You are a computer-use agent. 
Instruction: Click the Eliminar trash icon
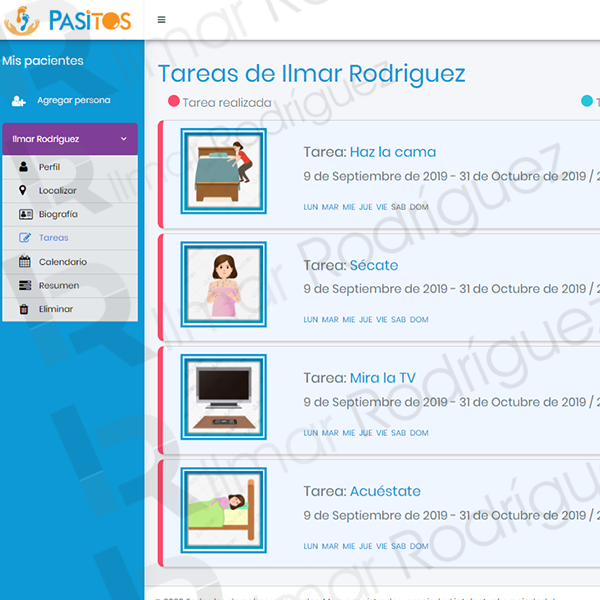click(24, 310)
